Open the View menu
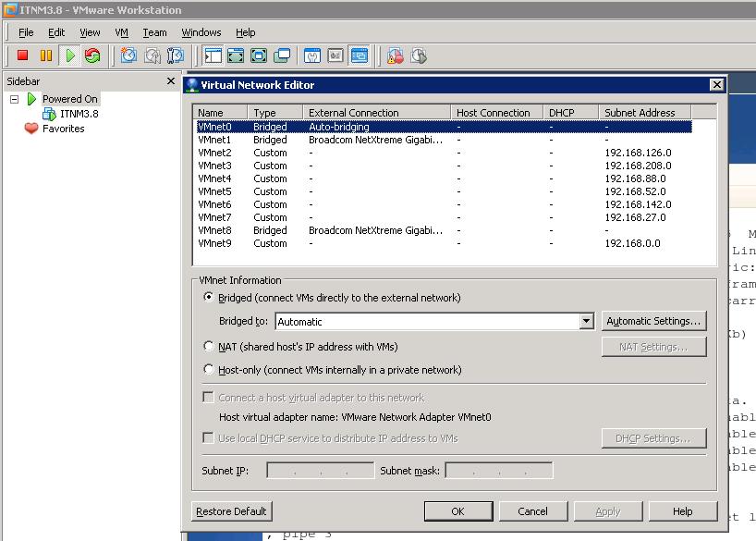The image size is (756, 541). [x=90, y=32]
